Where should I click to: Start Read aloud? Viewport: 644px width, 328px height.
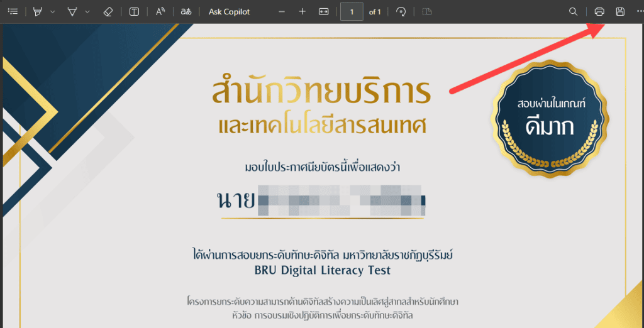pyautogui.click(x=160, y=12)
